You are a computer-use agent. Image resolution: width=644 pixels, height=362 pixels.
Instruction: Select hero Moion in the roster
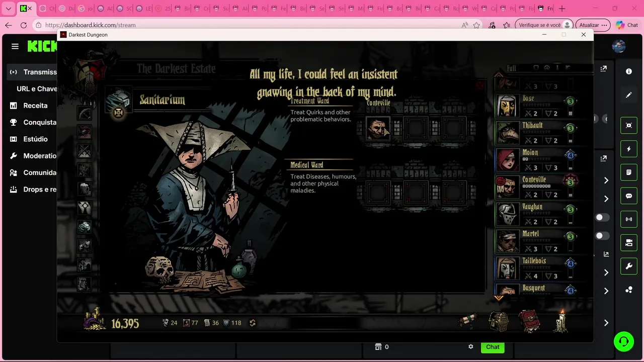536,160
